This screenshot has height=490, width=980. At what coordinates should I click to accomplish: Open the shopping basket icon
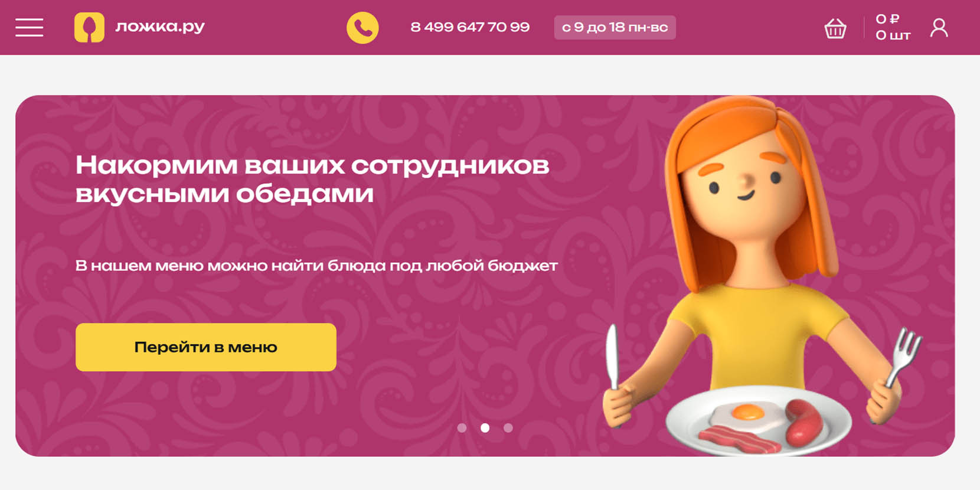pos(835,28)
